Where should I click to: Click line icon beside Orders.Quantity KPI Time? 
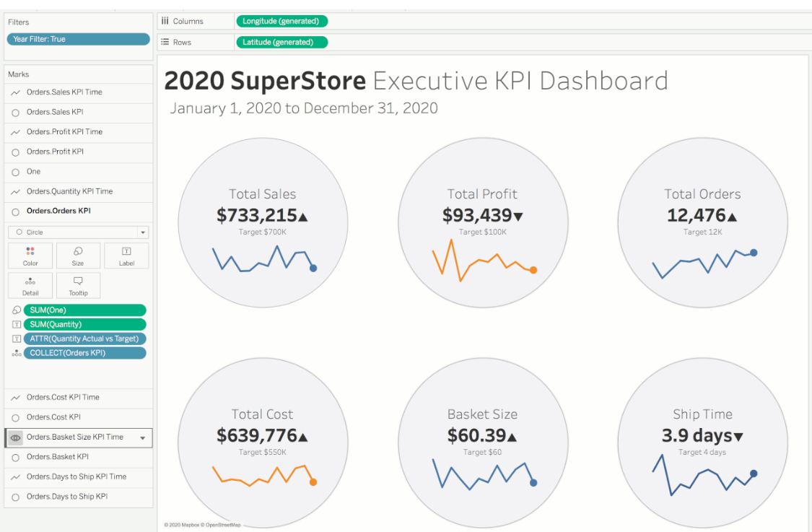point(16,192)
